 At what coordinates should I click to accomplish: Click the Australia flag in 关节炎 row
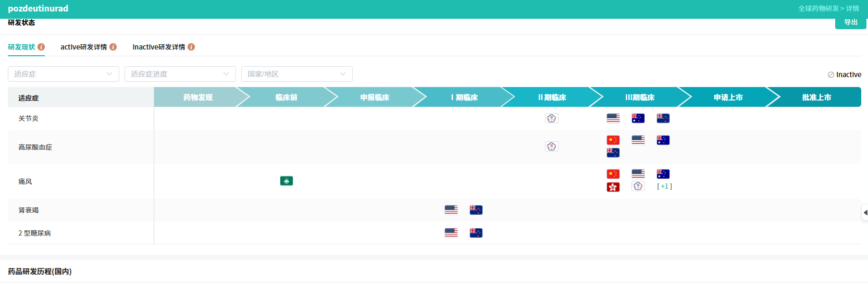pyautogui.click(x=638, y=118)
